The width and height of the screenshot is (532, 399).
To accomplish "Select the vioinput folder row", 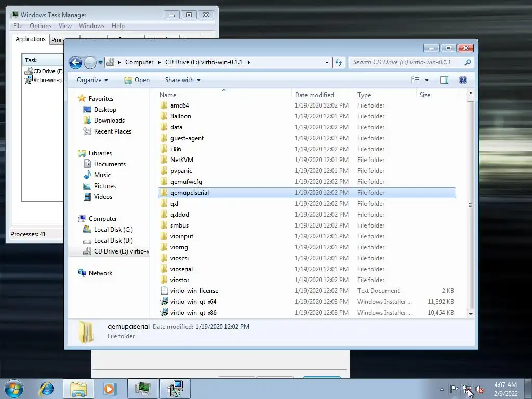I will (x=307, y=236).
